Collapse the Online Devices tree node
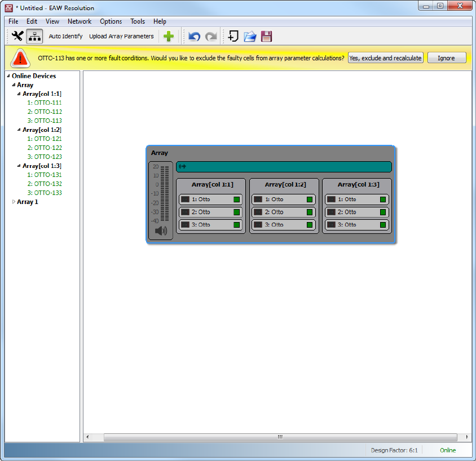 coord(8,76)
